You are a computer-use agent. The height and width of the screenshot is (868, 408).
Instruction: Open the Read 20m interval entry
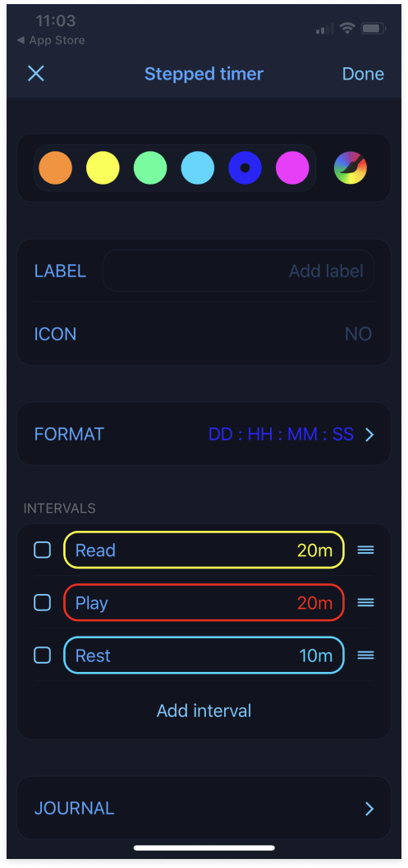click(204, 550)
